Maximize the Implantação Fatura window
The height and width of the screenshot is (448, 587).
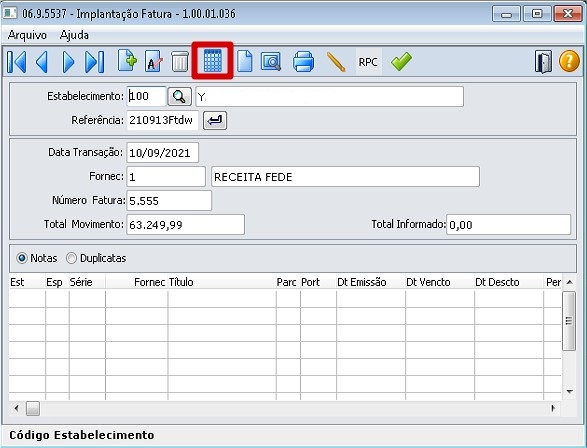pos(537,14)
